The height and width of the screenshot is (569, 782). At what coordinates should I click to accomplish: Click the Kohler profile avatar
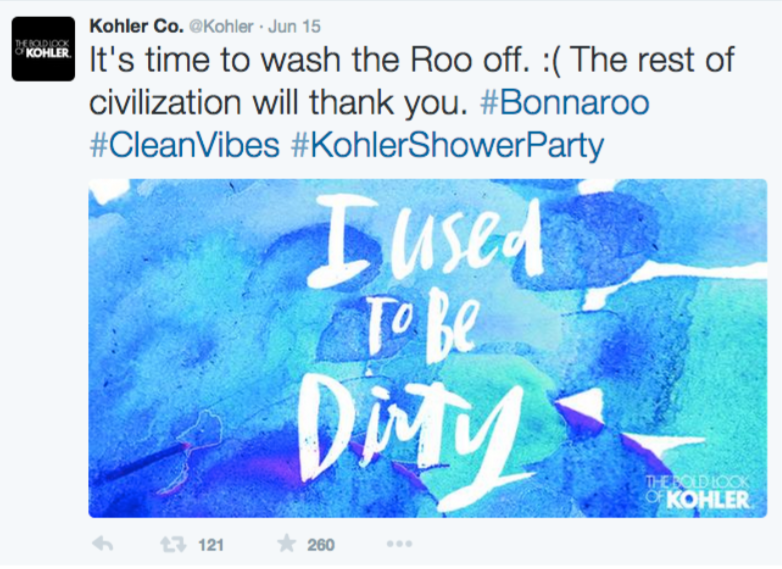coord(43,49)
